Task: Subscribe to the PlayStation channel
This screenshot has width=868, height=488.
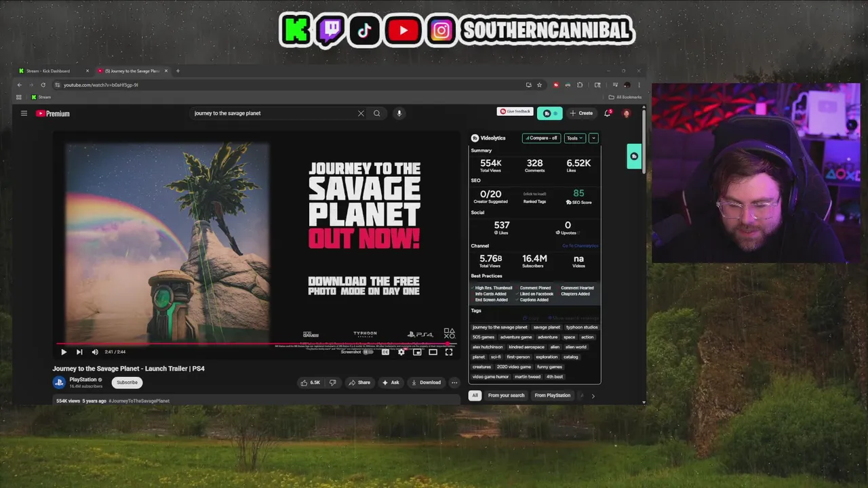Action: pos(127,382)
